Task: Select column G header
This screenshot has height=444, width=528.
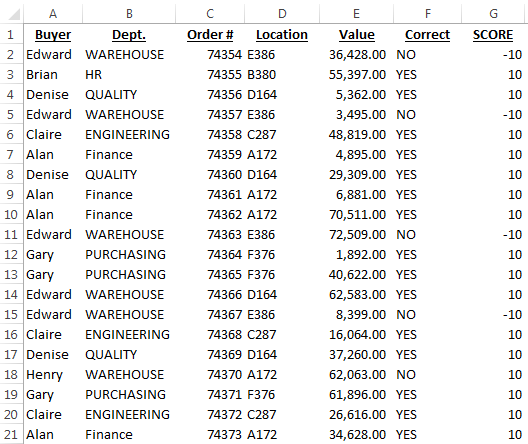Action: pos(493,13)
